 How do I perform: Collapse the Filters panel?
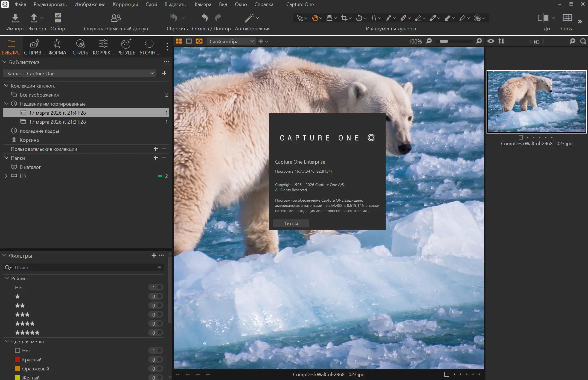(x=4, y=256)
